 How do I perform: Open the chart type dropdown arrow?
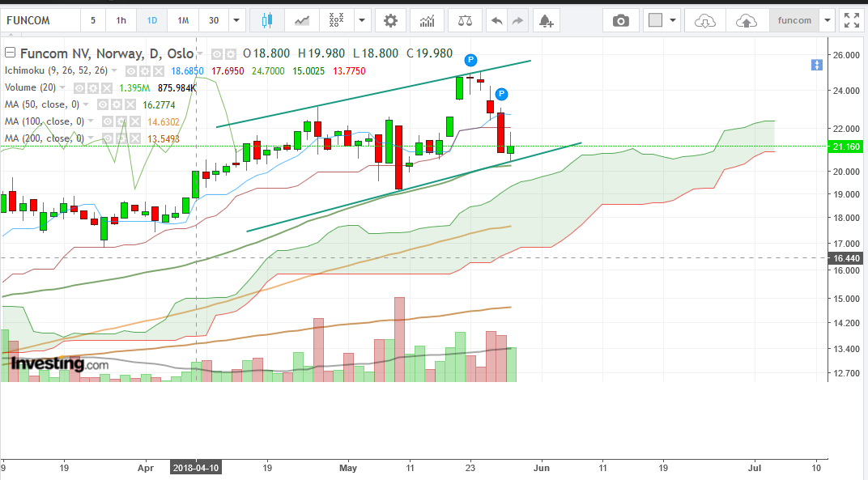point(362,20)
